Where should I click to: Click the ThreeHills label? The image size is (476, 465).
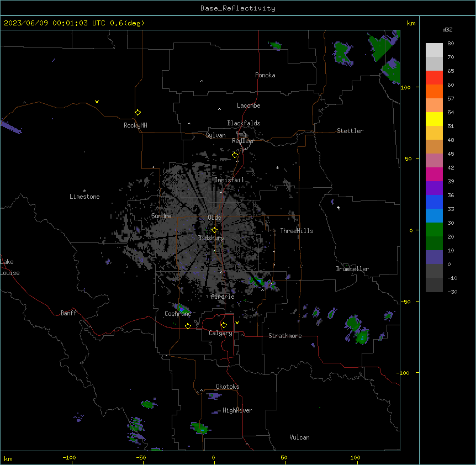(x=297, y=231)
